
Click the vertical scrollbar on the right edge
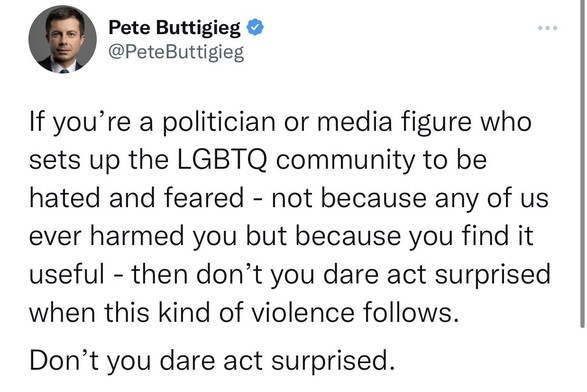(x=583, y=165)
